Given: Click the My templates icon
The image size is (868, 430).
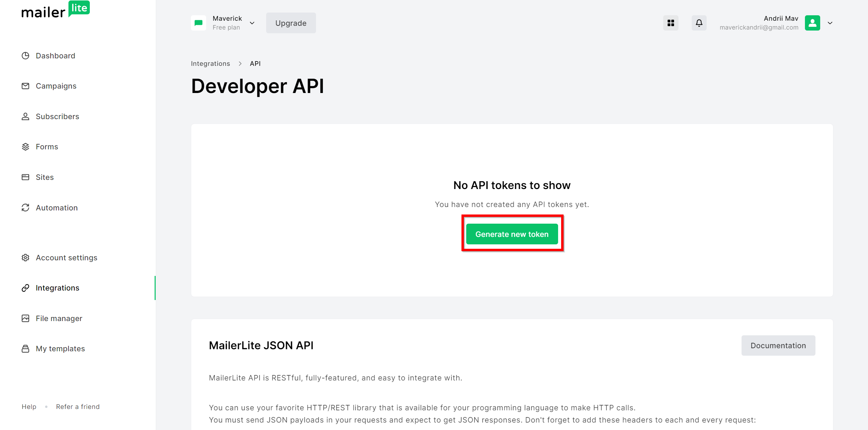Looking at the screenshot, I should pos(25,349).
